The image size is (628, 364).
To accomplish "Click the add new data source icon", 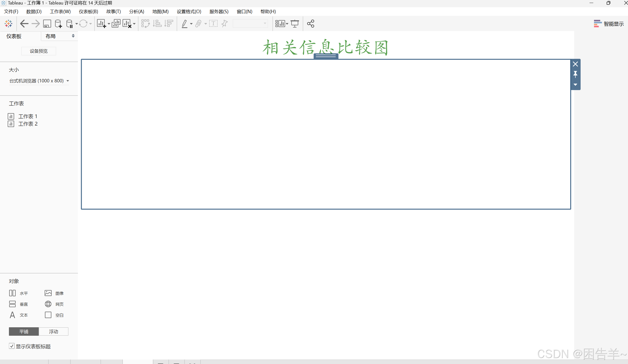I will [x=58, y=24].
